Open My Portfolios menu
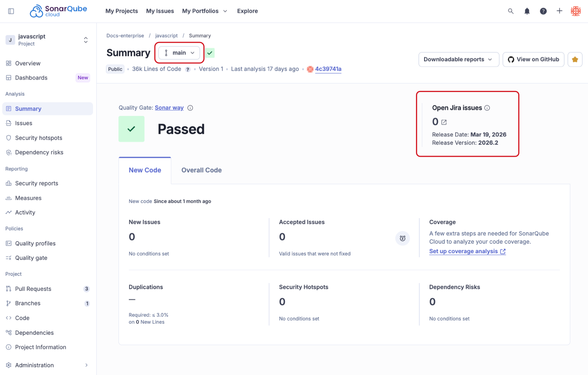The width and height of the screenshot is (588, 375). pyautogui.click(x=204, y=11)
